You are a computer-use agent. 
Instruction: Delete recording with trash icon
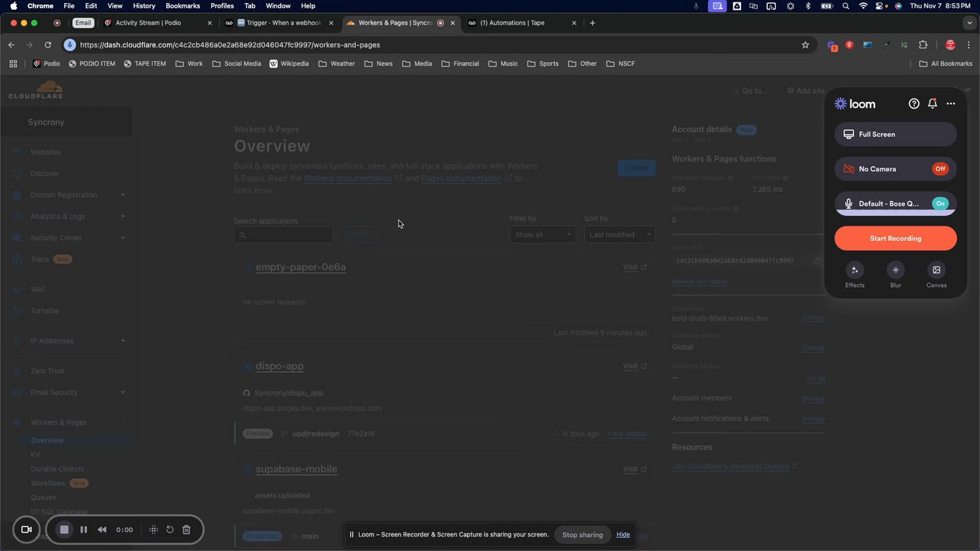point(186,530)
